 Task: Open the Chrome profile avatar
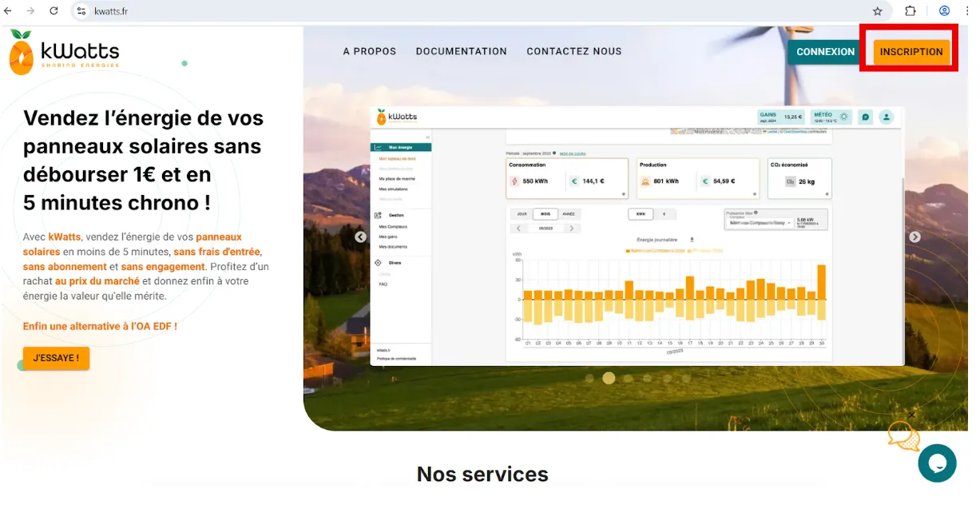(x=944, y=11)
